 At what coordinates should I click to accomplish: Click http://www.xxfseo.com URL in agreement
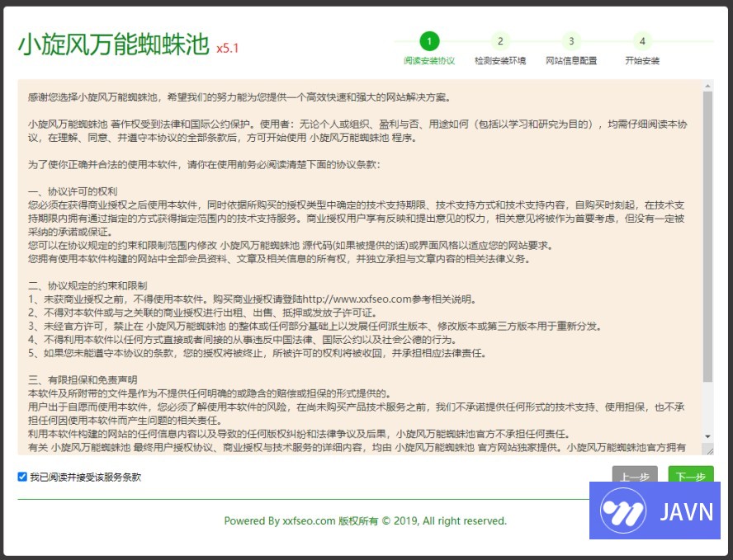click(x=357, y=299)
